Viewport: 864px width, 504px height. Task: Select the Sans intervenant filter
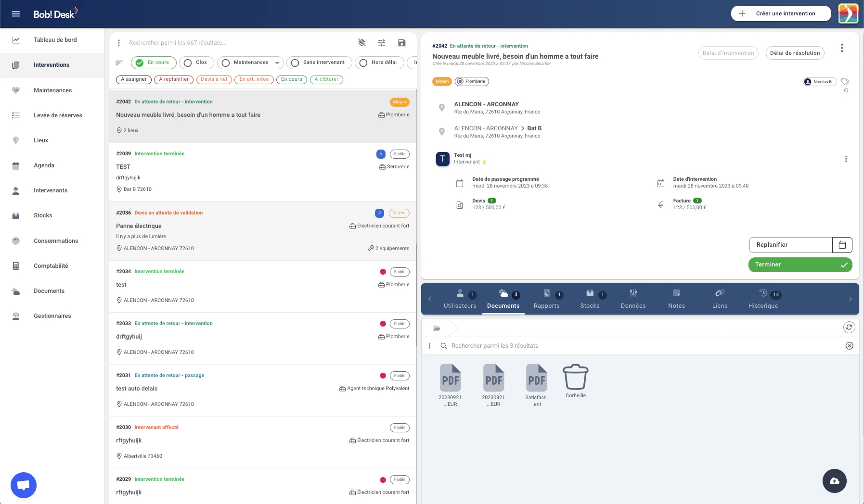(318, 63)
